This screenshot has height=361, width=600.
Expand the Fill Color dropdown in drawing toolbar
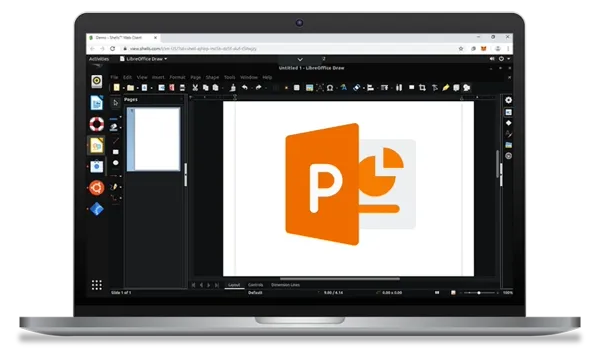(x=121, y=127)
